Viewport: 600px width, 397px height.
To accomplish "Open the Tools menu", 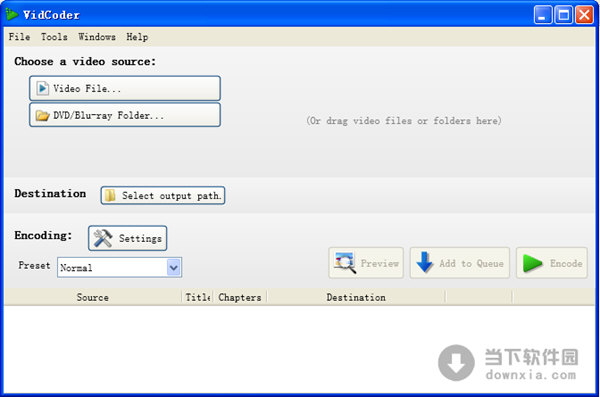I will 54,37.
